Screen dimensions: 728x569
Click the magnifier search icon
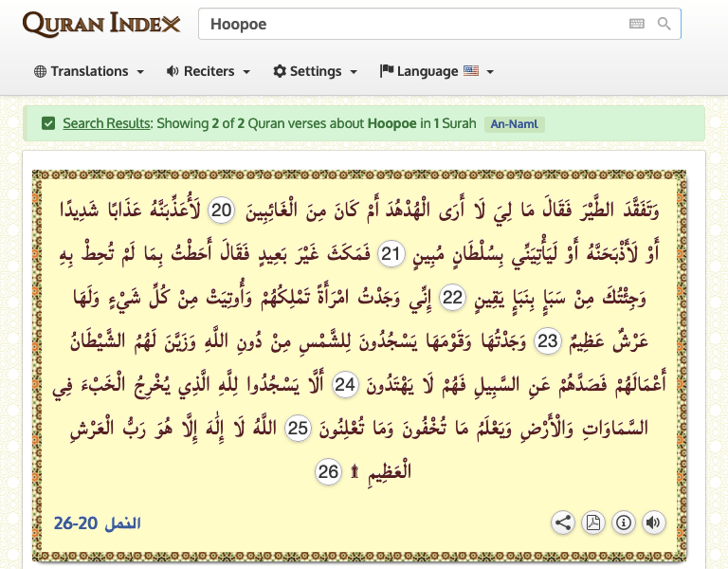tap(664, 24)
